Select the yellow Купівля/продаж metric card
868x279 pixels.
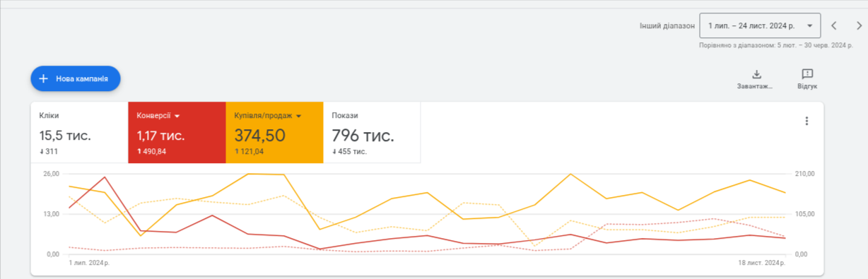coord(274,133)
